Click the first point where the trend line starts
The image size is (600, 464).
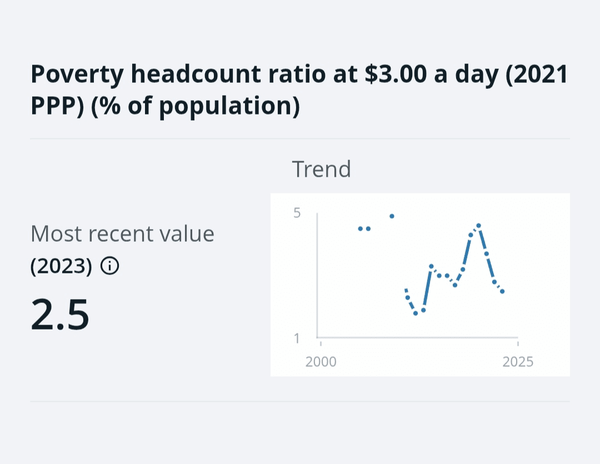click(406, 290)
